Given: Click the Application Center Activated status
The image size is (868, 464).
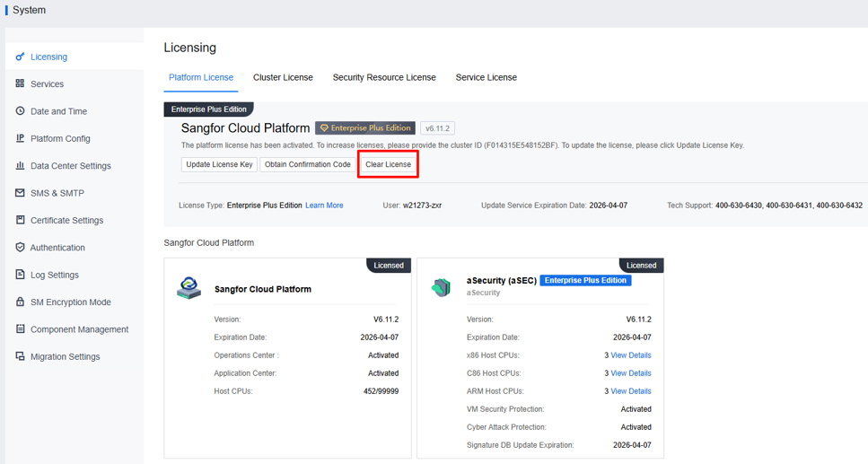Looking at the screenshot, I should pyautogui.click(x=383, y=373).
